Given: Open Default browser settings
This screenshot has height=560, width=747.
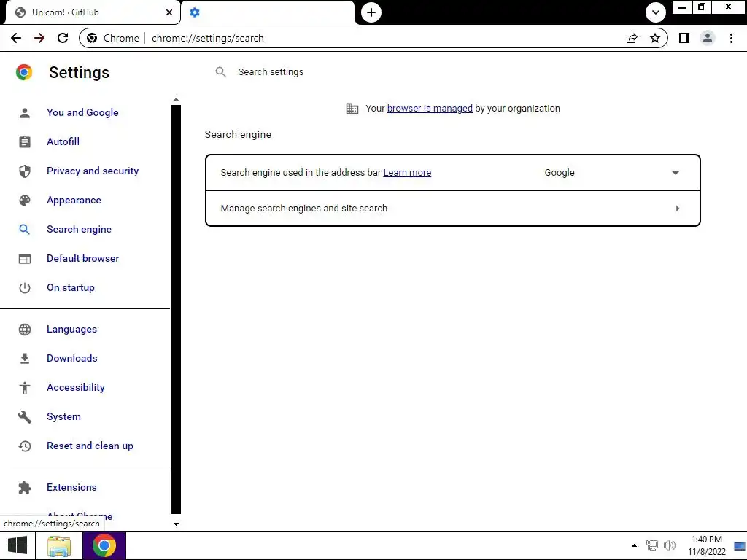Looking at the screenshot, I should coord(83,259).
